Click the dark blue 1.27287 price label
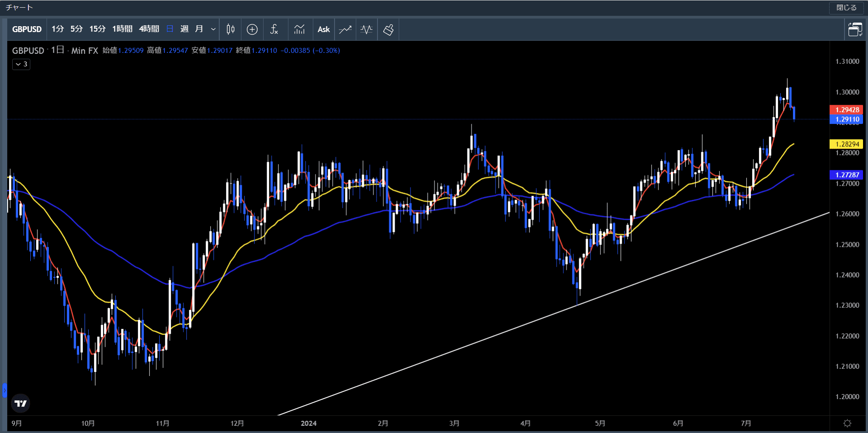 click(846, 175)
